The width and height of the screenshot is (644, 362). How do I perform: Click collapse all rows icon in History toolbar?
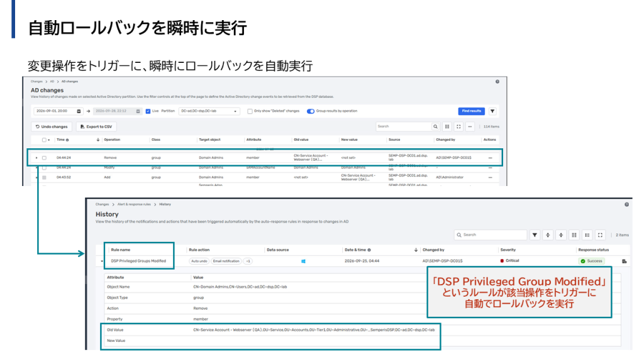click(x=561, y=235)
